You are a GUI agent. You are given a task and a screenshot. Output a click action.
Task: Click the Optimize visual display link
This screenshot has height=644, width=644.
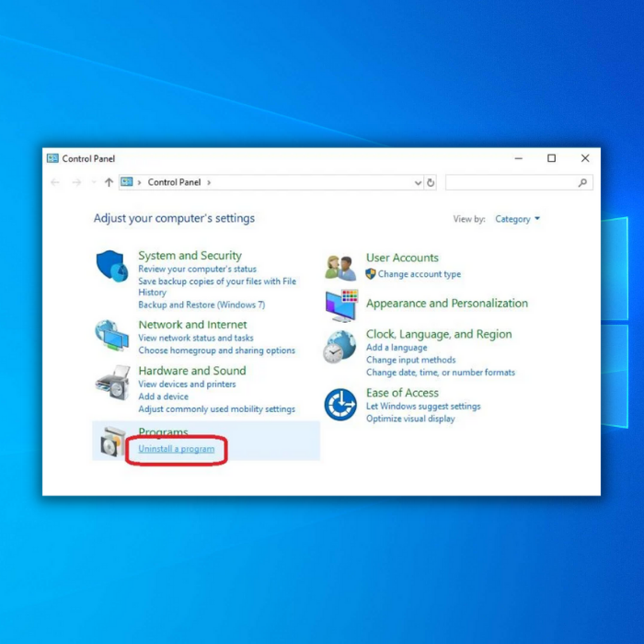pyautogui.click(x=410, y=419)
